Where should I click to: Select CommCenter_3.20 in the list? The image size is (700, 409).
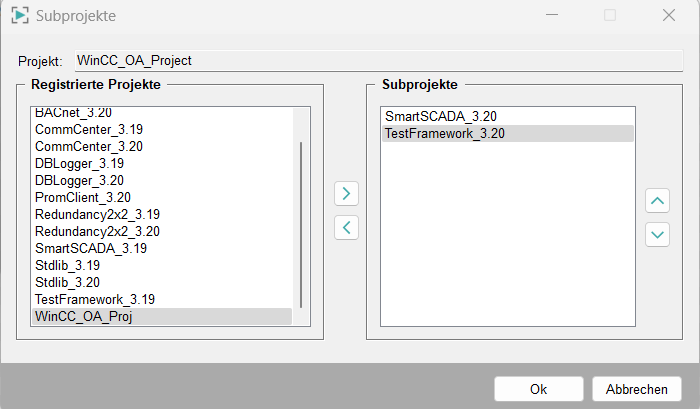[162, 146]
